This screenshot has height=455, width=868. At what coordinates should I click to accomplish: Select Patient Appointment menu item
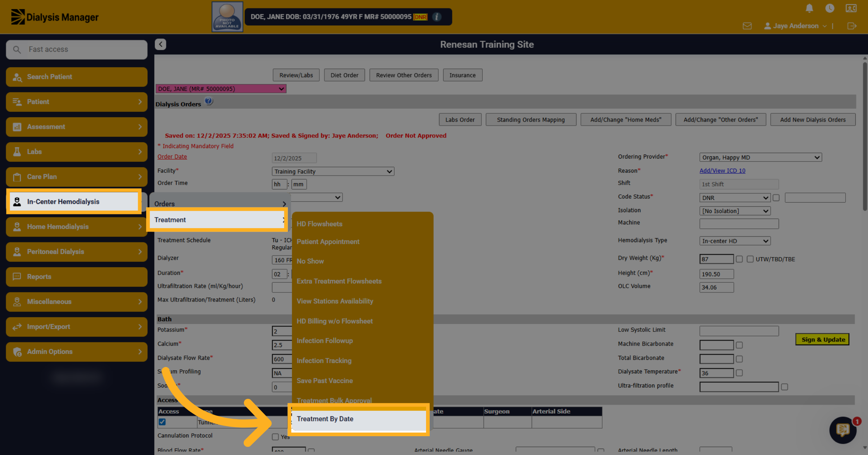point(328,241)
